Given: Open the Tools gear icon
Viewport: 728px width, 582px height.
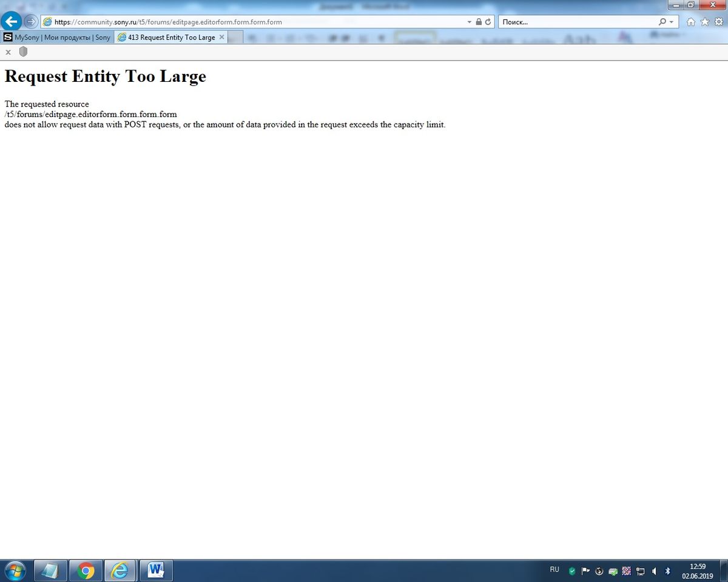Looking at the screenshot, I should click(718, 22).
